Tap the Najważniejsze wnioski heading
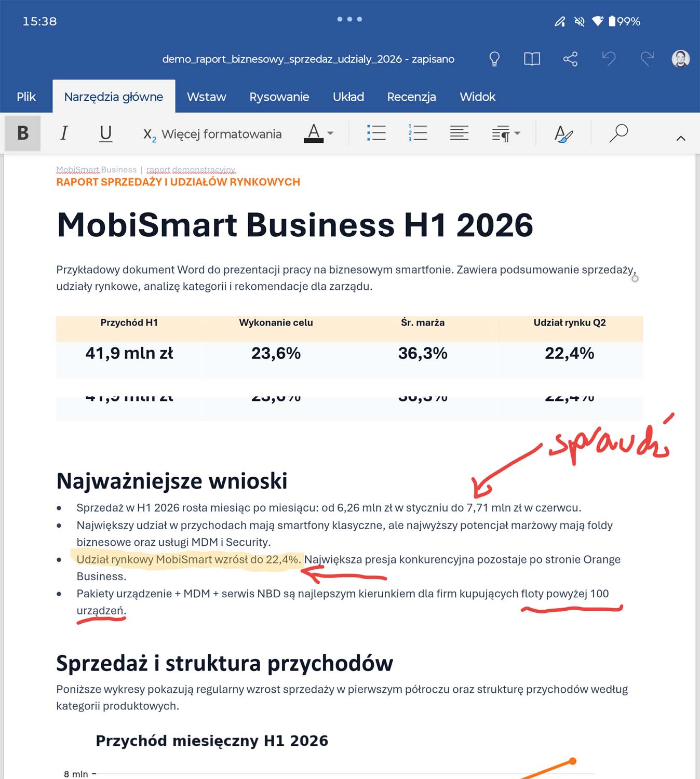 [x=171, y=481]
